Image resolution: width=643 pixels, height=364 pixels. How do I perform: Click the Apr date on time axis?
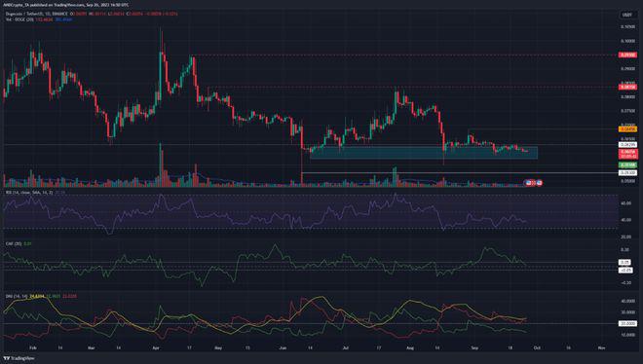point(156,347)
